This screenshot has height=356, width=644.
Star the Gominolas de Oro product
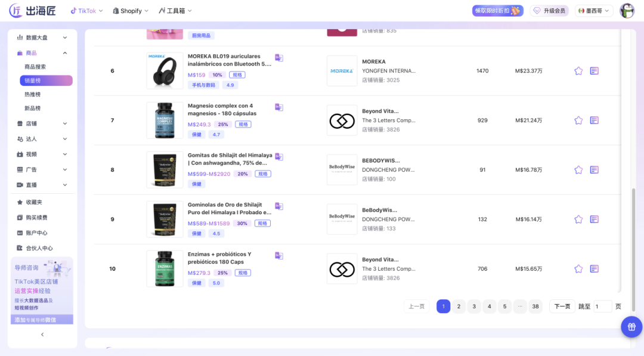[x=578, y=219]
